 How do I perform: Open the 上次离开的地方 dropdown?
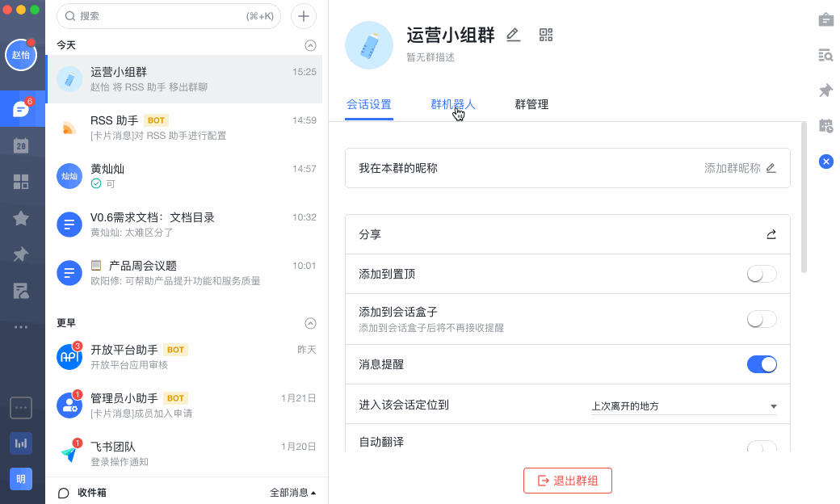(684, 406)
